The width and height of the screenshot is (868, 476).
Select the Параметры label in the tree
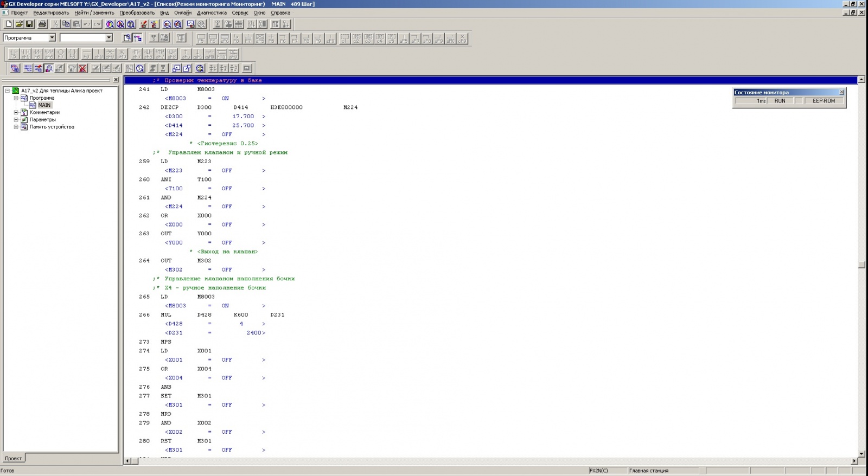coord(43,119)
